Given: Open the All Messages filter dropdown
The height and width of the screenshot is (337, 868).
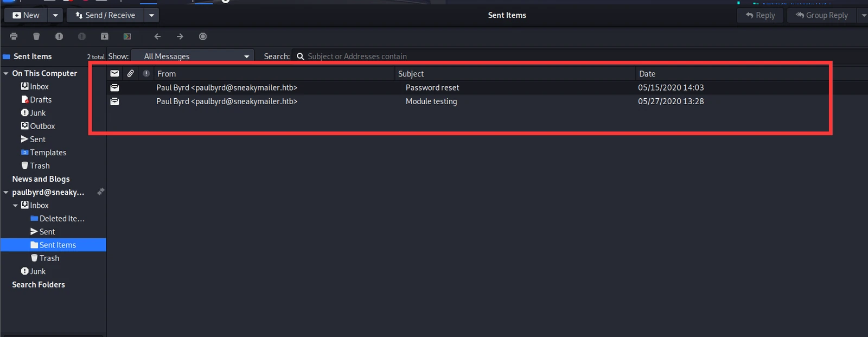Looking at the screenshot, I should click(x=193, y=56).
